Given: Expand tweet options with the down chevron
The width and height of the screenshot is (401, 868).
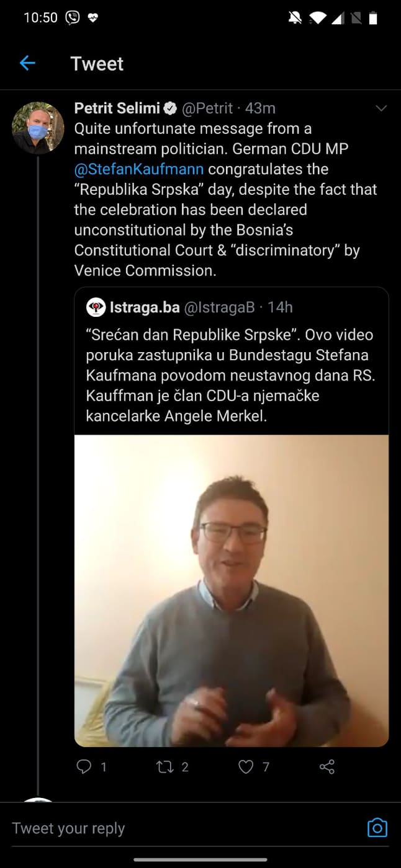Looking at the screenshot, I should point(382,108).
